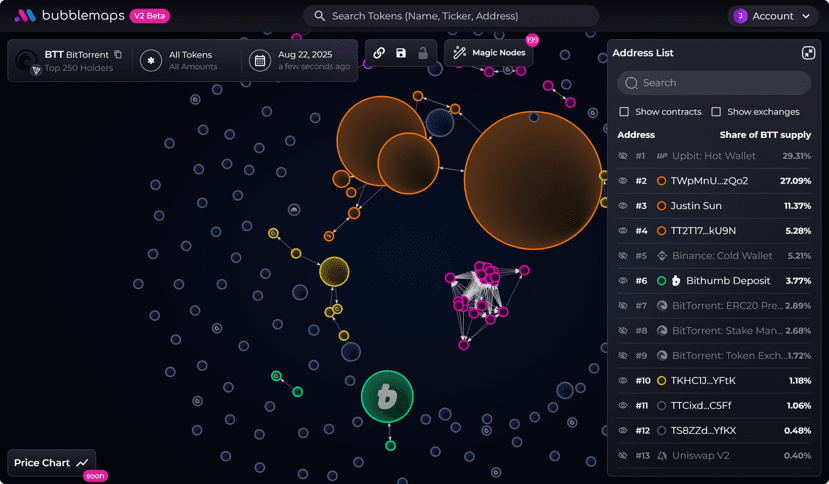Toggle visibility of row #9 BitTorrent: Token Exch...

[x=623, y=355]
